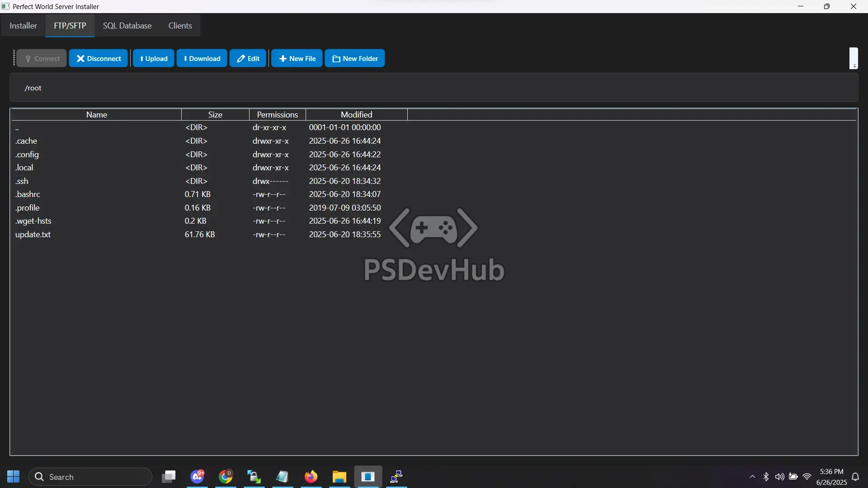Open the Clients tab
The height and width of the screenshot is (488, 868).
coord(180,26)
